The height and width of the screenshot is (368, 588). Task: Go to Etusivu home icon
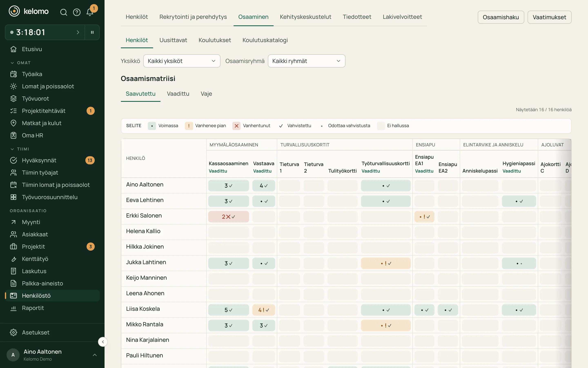pyautogui.click(x=14, y=49)
